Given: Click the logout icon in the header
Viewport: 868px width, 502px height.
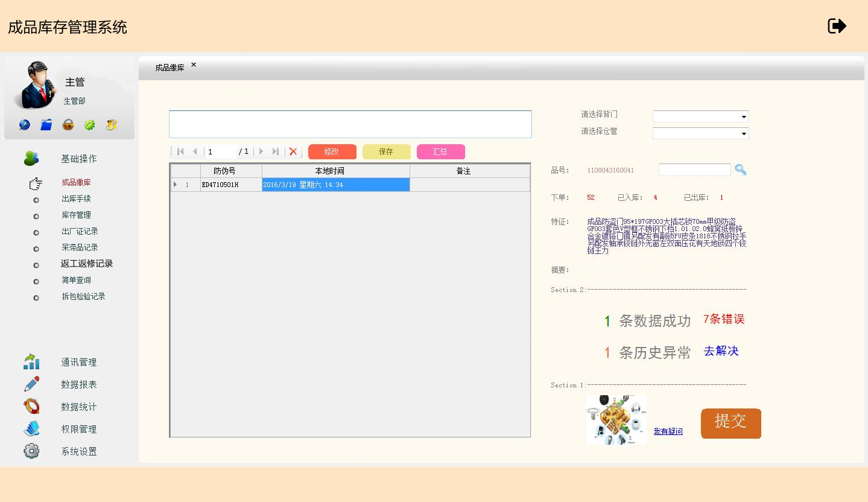Looking at the screenshot, I should [x=837, y=26].
